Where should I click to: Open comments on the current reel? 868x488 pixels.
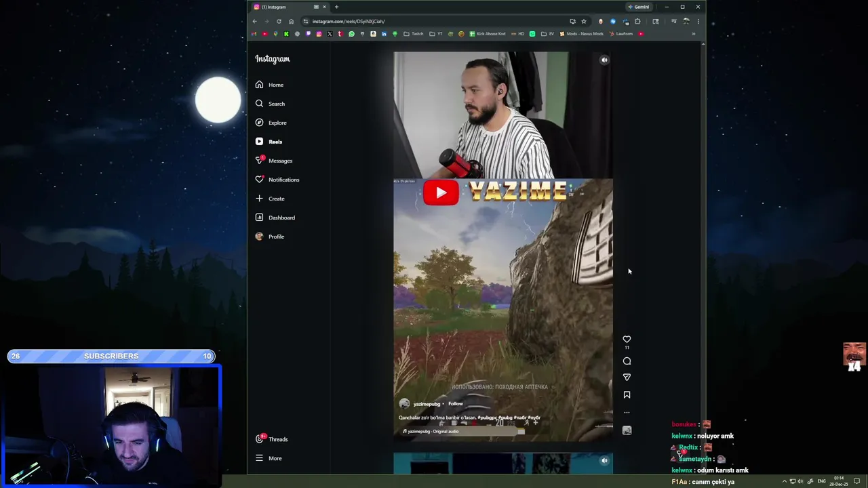coord(627,361)
